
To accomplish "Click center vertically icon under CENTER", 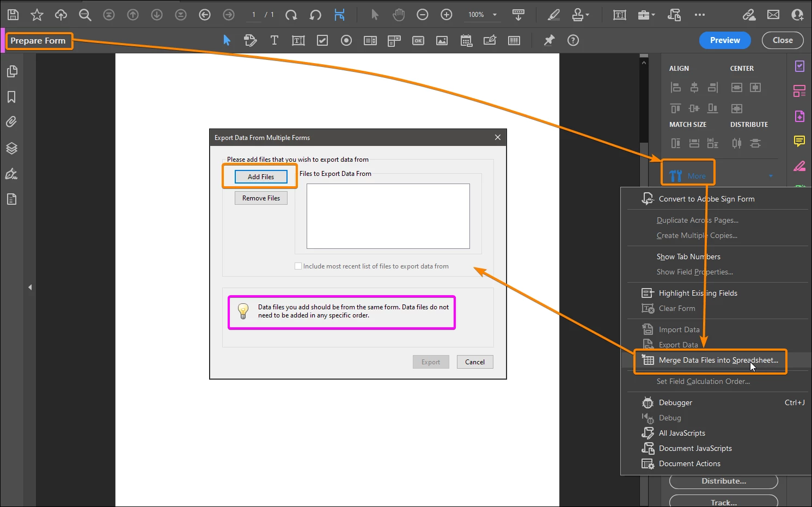I will point(736,87).
